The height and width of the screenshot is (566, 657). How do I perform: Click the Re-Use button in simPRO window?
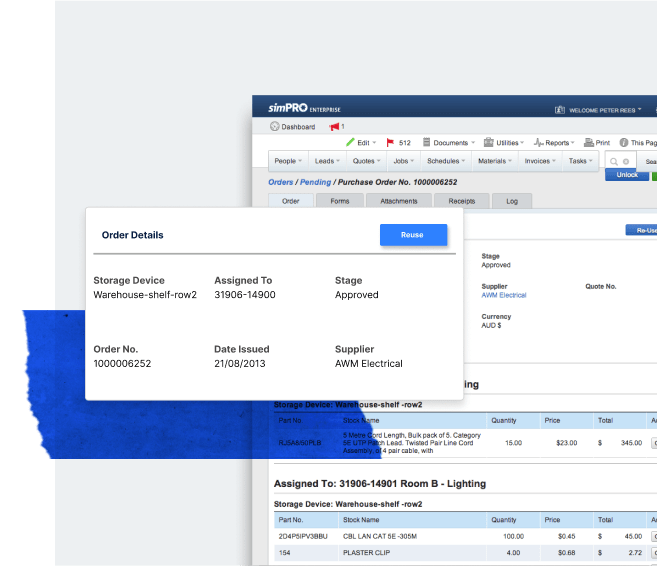pyautogui.click(x=641, y=230)
